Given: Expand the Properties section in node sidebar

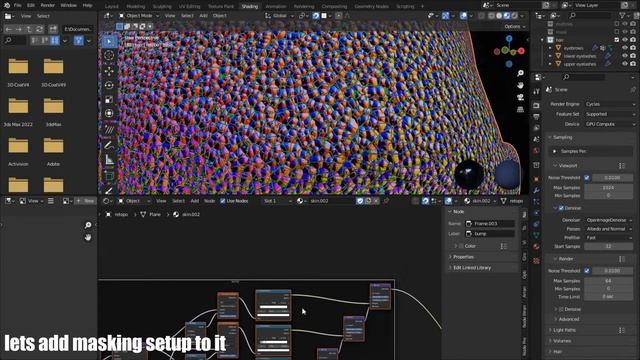Looking at the screenshot, I should (x=463, y=257).
